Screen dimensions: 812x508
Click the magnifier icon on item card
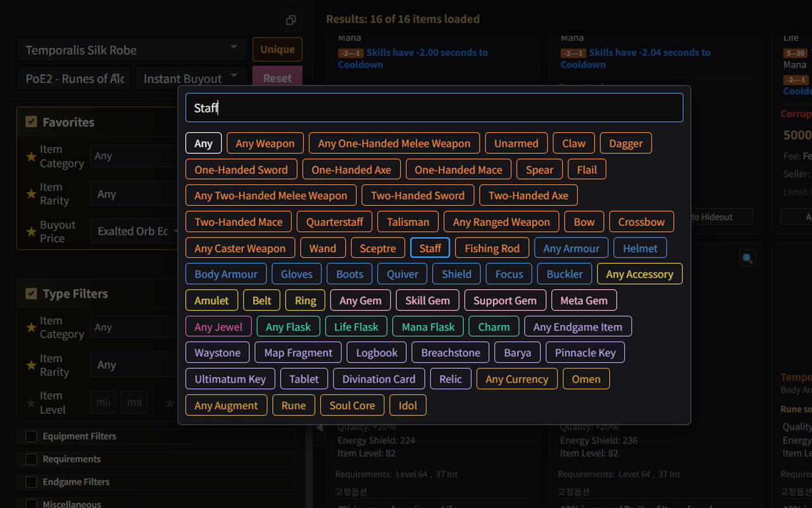coord(747,258)
